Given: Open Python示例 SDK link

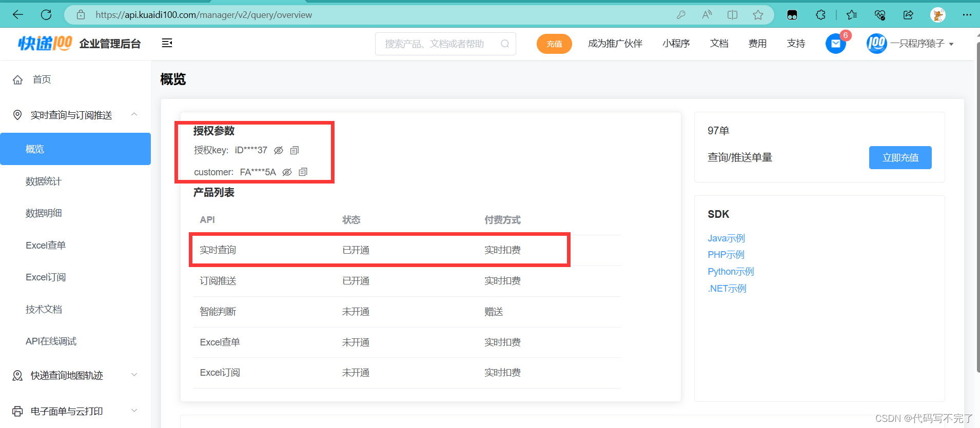Looking at the screenshot, I should 731,272.
